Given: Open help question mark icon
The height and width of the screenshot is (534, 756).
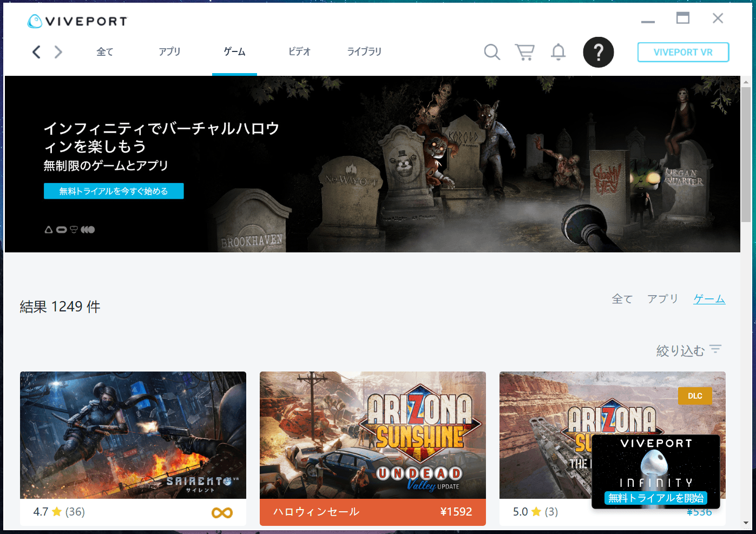Looking at the screenshot, I should pyautogui.click(x=599, y=52).
